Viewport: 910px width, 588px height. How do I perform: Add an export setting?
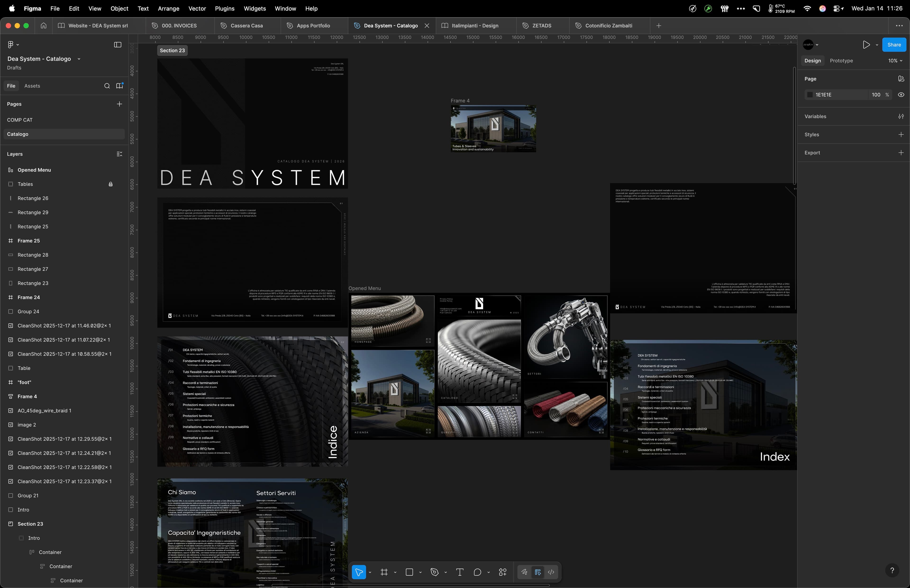click(901, 153)
